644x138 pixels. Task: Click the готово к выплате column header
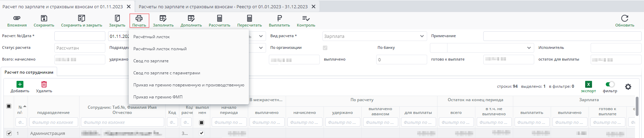608,111
